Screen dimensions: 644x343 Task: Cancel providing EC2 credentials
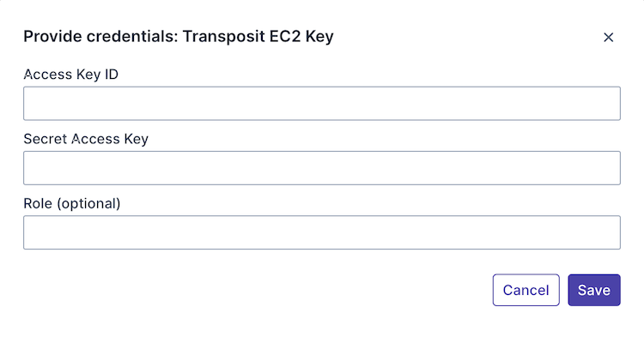tap(526, 290)
